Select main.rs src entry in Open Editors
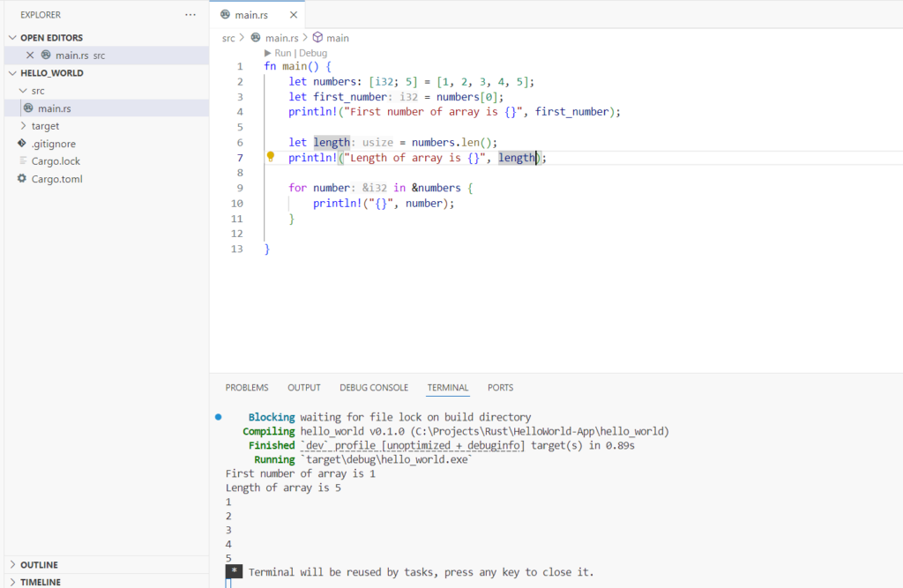The height and width of the screenshot is (588, 903). (107, 56)
